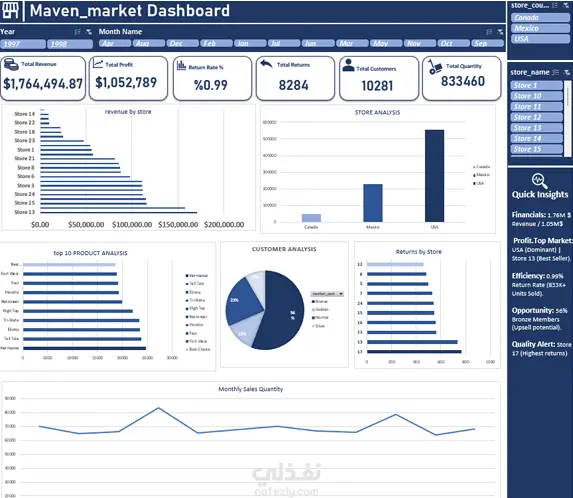Select Jan in the Month Name slicer
Image resolution: width=573 pixels, height=498 pixels.
coord(250,43)
